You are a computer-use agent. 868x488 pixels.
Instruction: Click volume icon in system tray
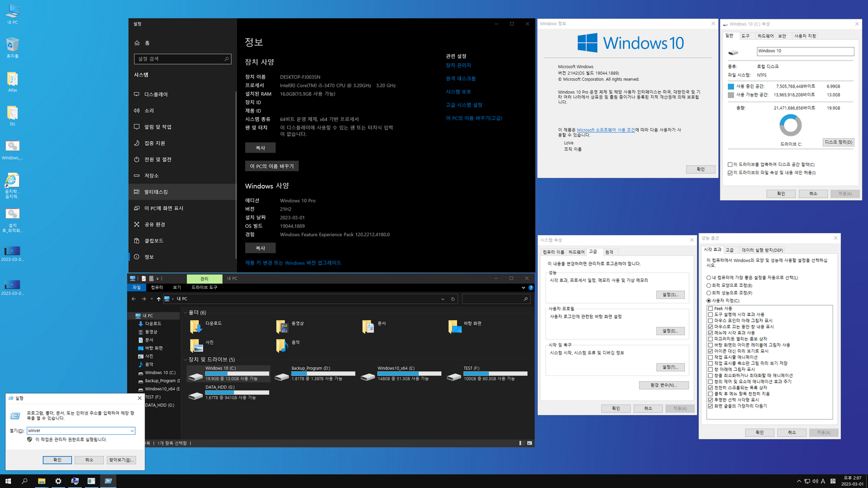tap(815, 481)
